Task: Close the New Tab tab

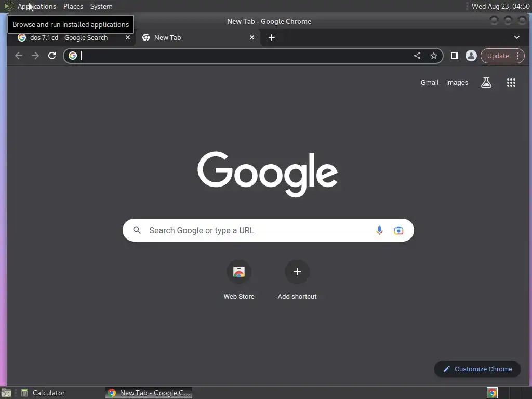Action: (x=252, y=37)
